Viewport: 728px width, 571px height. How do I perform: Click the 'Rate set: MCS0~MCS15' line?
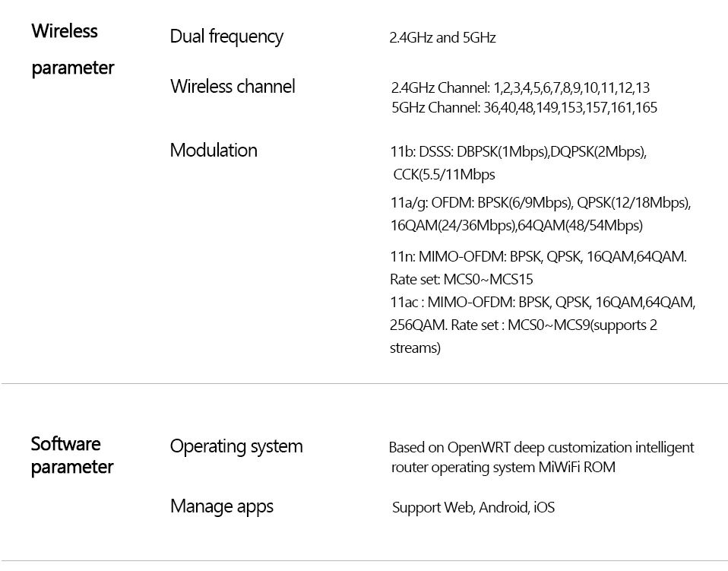coord(461,280)
